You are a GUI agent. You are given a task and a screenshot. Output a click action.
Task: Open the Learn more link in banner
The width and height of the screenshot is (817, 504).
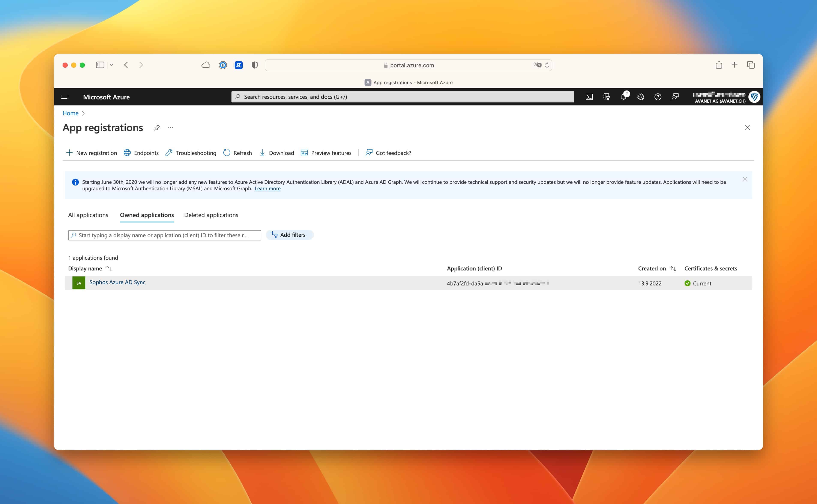click(268, 189)
